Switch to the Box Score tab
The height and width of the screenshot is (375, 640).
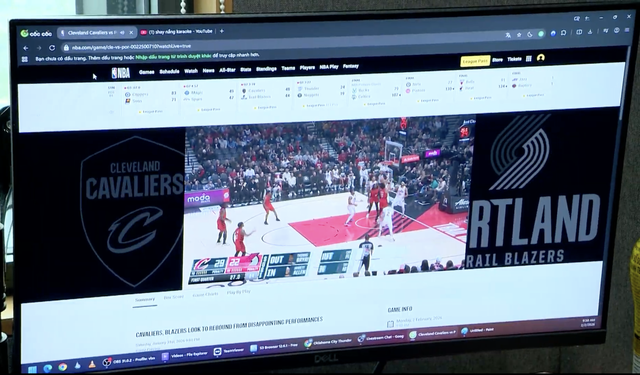[x=174, y=297]
